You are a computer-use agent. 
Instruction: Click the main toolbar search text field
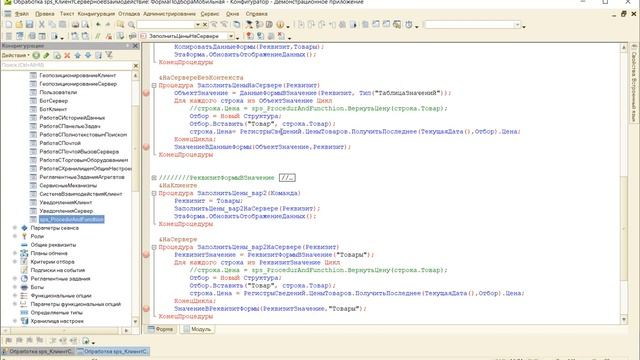tap(166, 25)
